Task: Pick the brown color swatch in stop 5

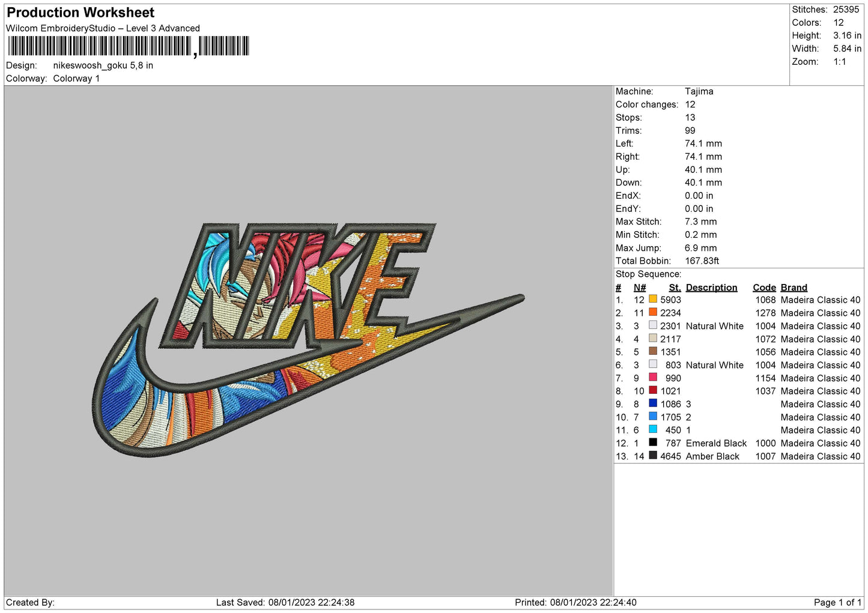Action: (652, 351)
